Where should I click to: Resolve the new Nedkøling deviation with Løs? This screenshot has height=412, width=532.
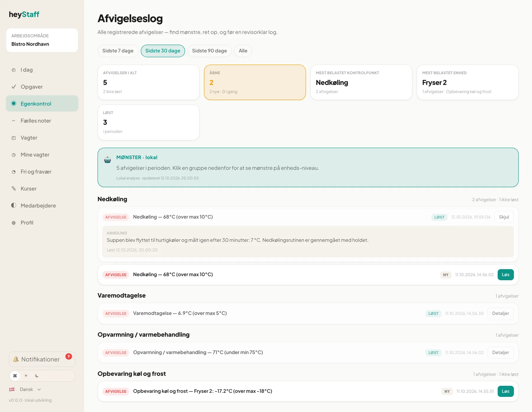click(x=505, y=275)
